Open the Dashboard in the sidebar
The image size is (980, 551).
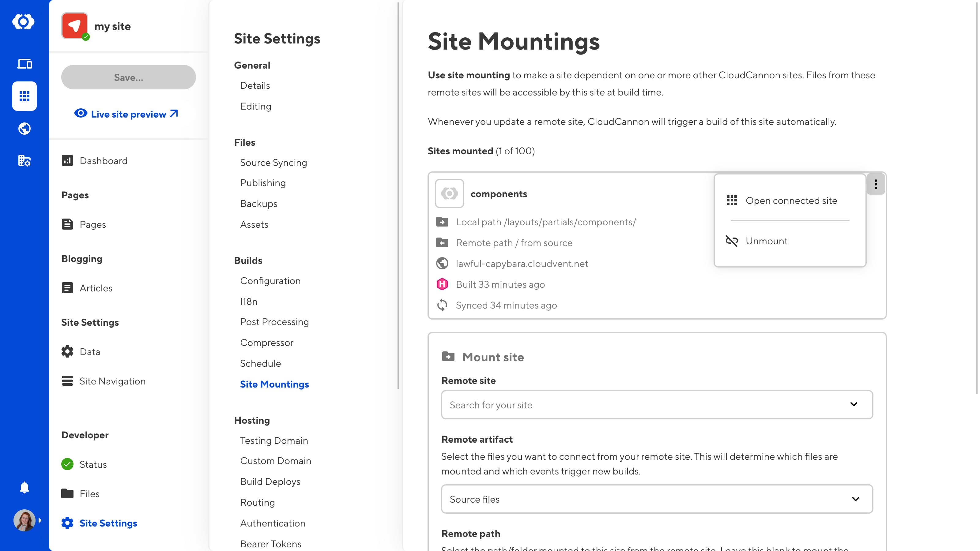(x=103, y=161)
